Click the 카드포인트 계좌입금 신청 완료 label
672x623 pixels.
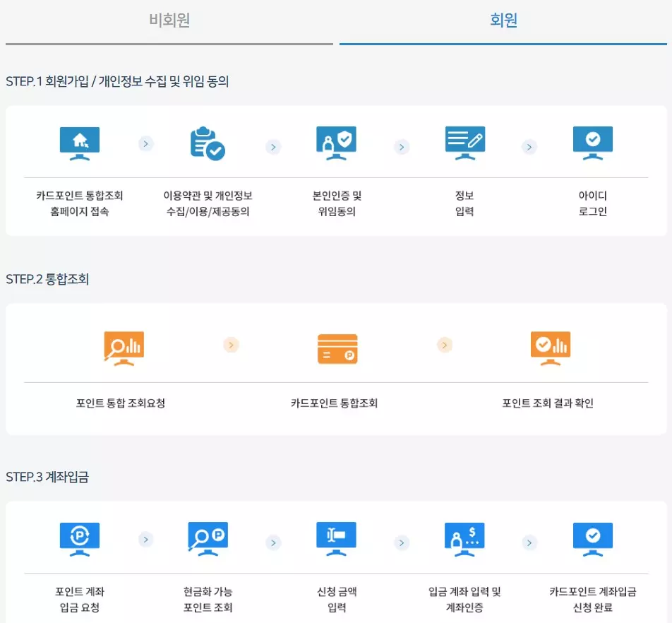coord(593,600)
